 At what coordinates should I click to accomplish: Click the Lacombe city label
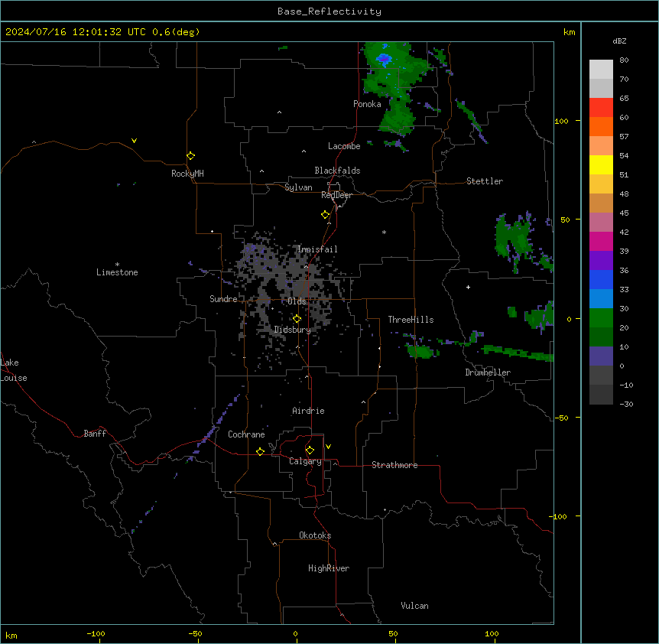(344, 146)
